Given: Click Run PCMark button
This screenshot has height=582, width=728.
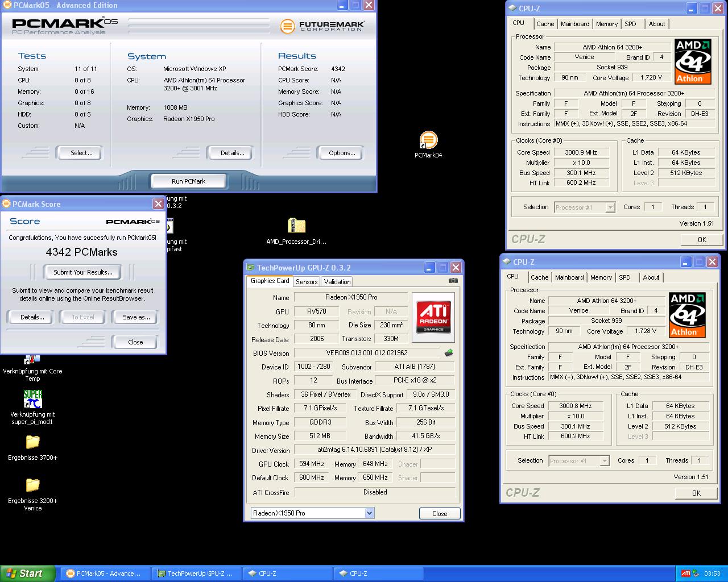Looking at the screenshot, I should (x=188, y=181).
